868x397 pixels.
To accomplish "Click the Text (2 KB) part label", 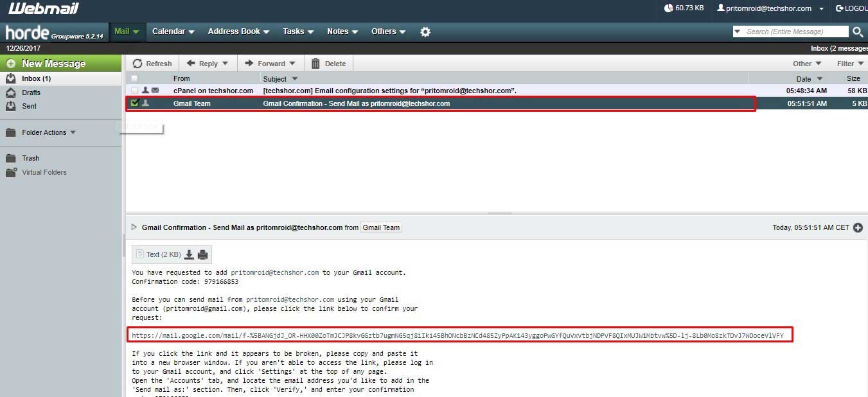I will pos(163,254).
